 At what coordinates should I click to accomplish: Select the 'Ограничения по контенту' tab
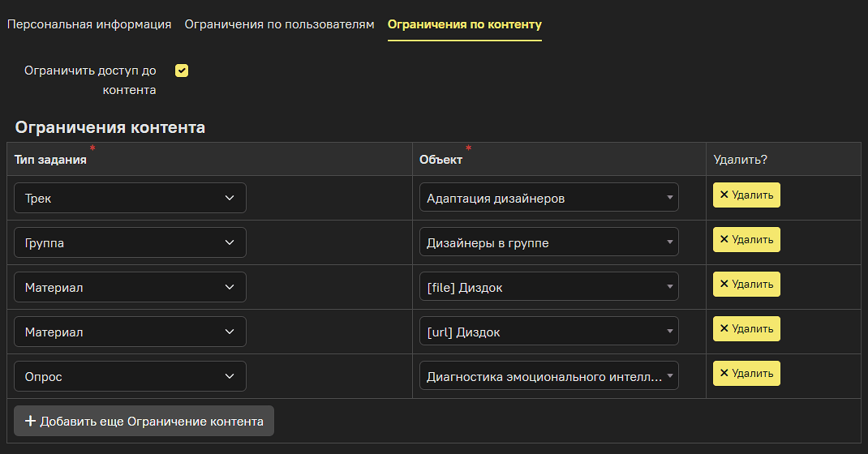pos(464,24)
